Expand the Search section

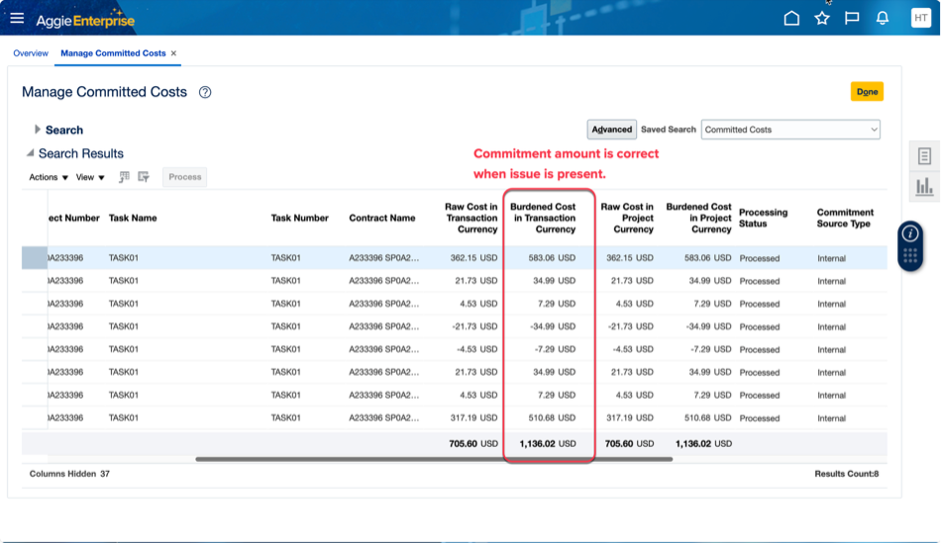click(x=38, y=130)
